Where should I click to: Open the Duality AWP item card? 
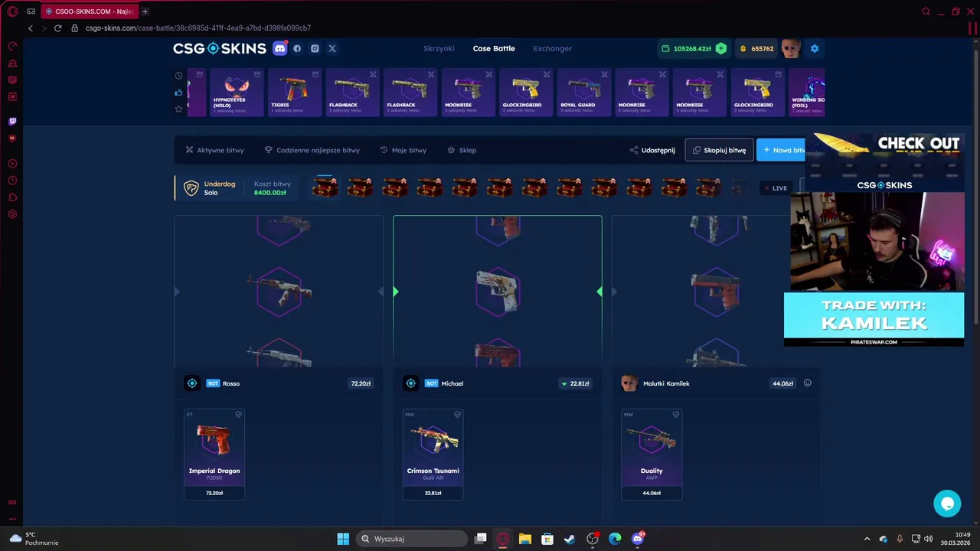(652, 455)
